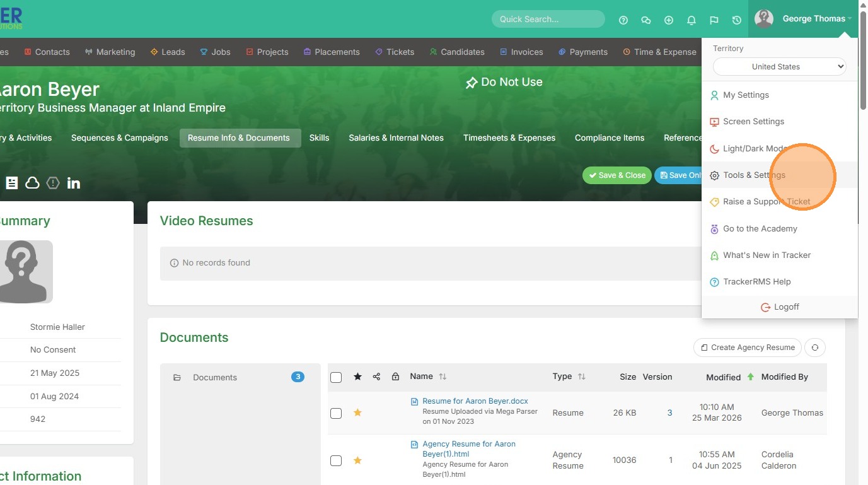
Task: Open TrackerRMS Help menu item
Action: click(780, 282)
